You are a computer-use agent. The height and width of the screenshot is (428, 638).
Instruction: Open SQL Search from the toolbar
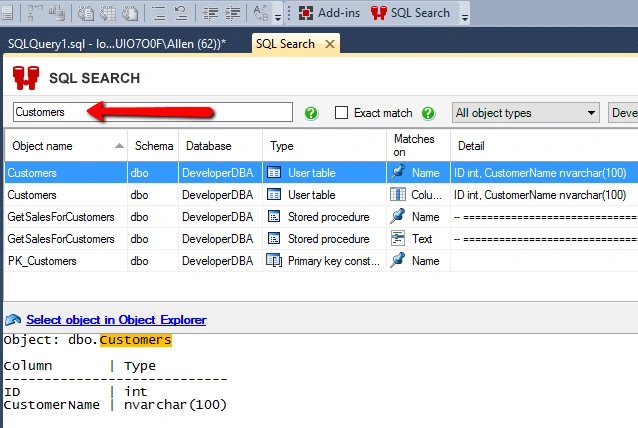click(410, 13)
